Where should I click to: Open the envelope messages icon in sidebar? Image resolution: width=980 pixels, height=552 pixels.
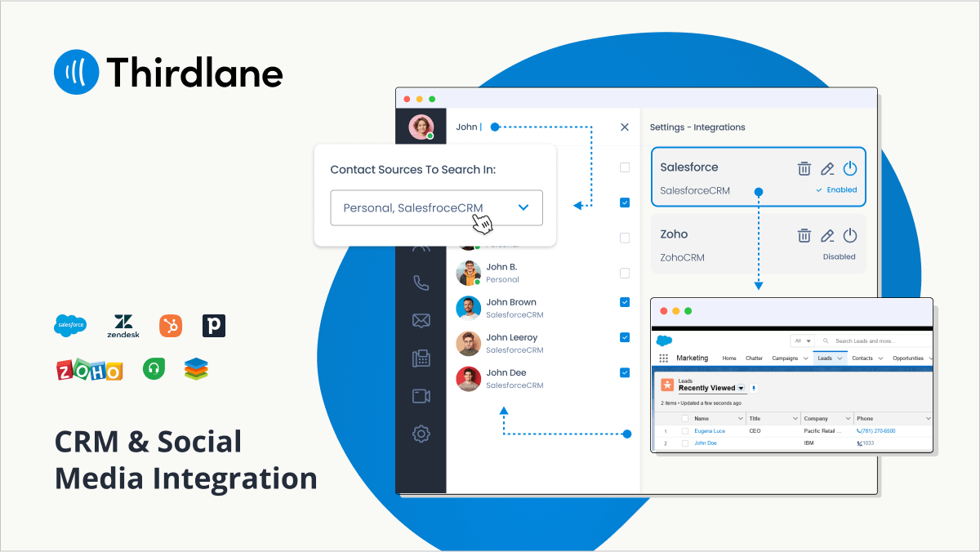tap(421, 321)
